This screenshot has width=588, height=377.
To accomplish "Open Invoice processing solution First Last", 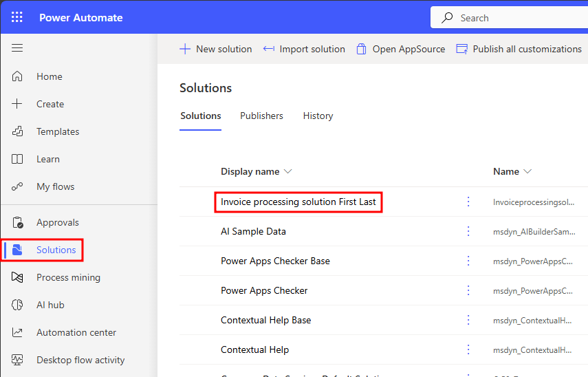I will pos(298,202).
